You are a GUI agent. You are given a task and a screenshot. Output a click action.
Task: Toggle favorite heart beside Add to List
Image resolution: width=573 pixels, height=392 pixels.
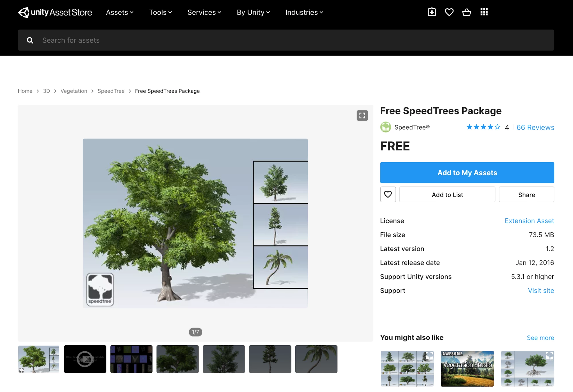(388, 195)
